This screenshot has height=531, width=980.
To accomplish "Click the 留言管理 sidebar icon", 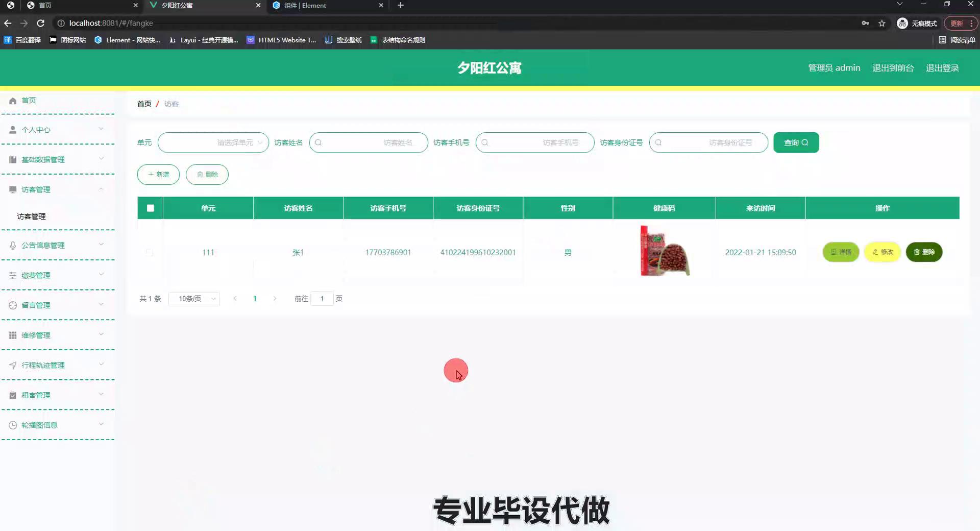I will [13, 305].
